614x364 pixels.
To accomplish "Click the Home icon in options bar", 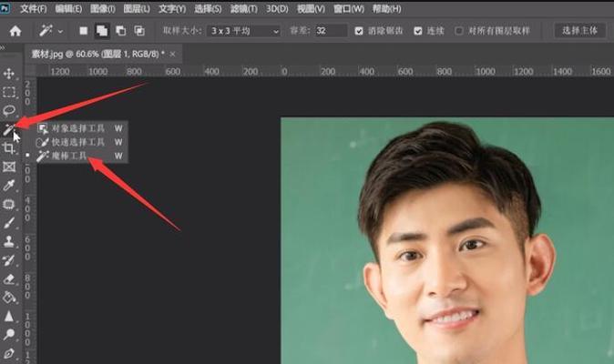I will tap(15, 31).
